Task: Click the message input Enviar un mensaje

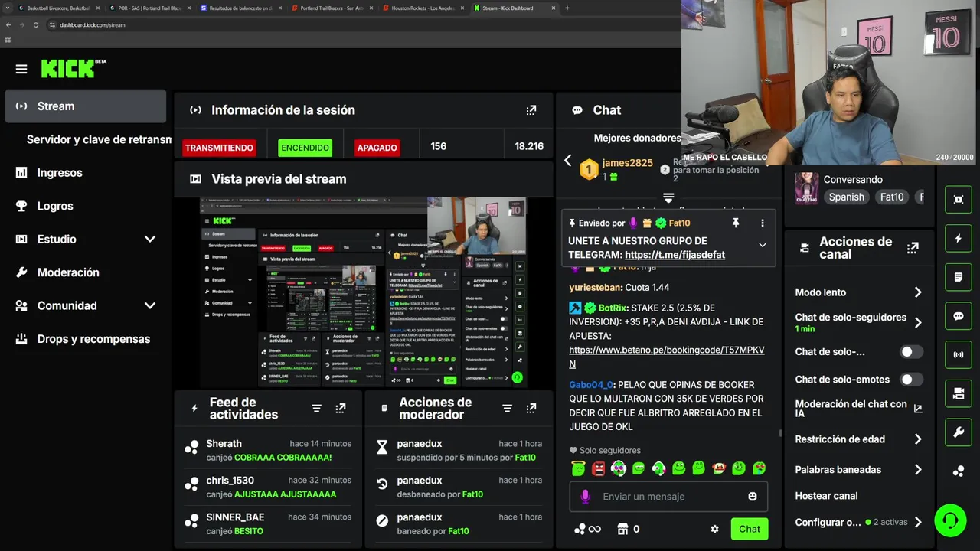Action: pos(668,497)
